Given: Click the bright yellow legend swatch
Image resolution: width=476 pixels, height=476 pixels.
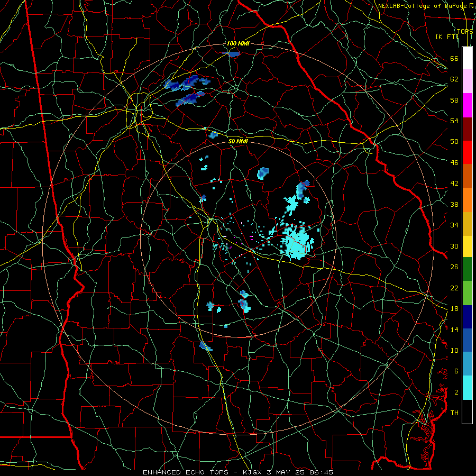Looking at the screenshot, I should click(x=467, y=246).
